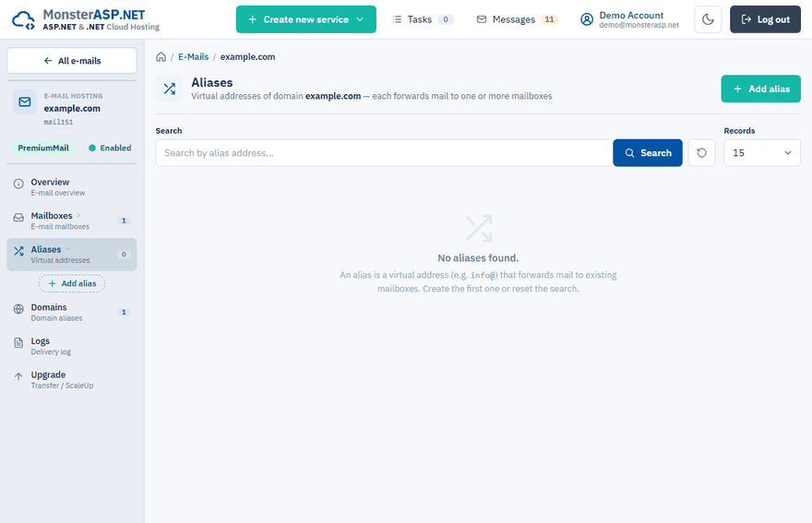812x523 pixels.
Task: Focus the Search by alias address field
Action: pyautogui.click(x=384, y=153)
